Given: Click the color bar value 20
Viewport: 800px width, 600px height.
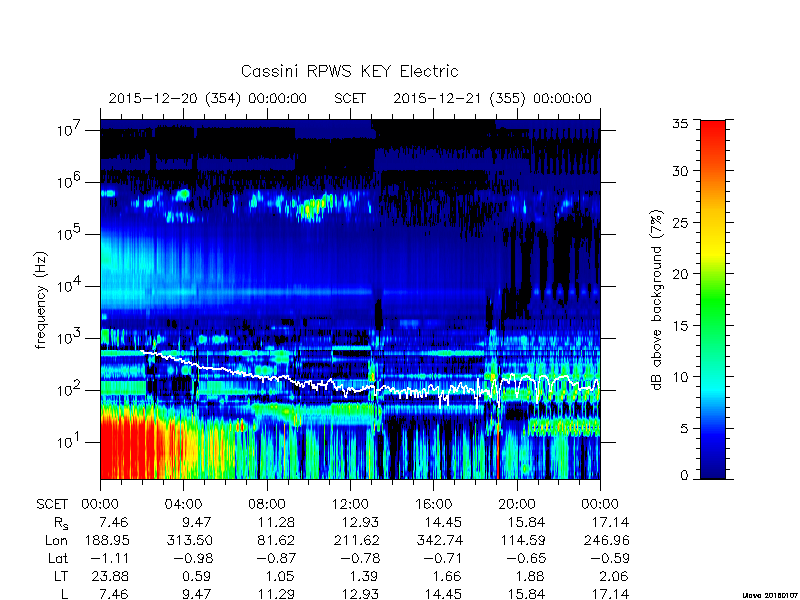Looking at the screenshot, I should coord(680,274).
